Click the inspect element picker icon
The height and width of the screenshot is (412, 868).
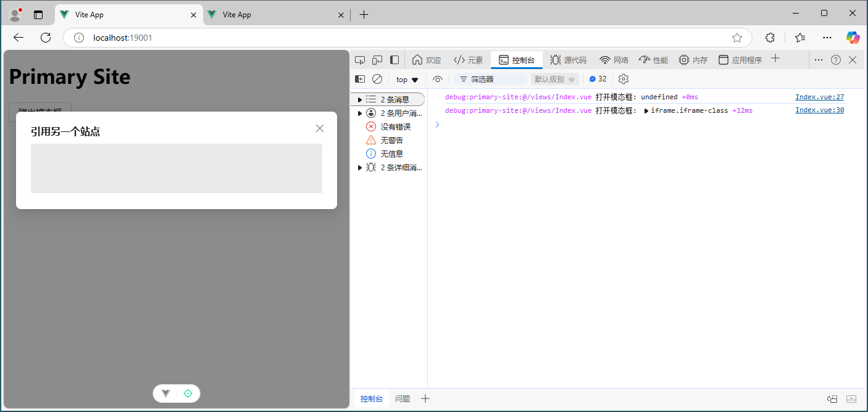360,60
